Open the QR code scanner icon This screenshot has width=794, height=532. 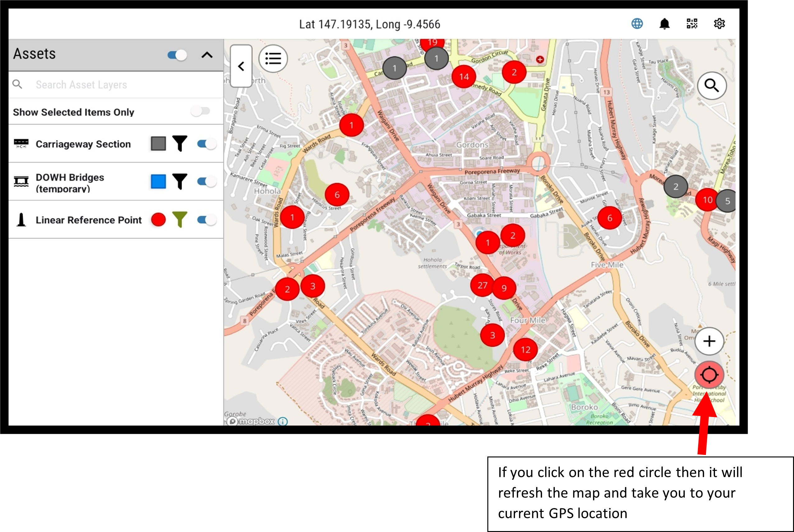[x=691, y=24]
